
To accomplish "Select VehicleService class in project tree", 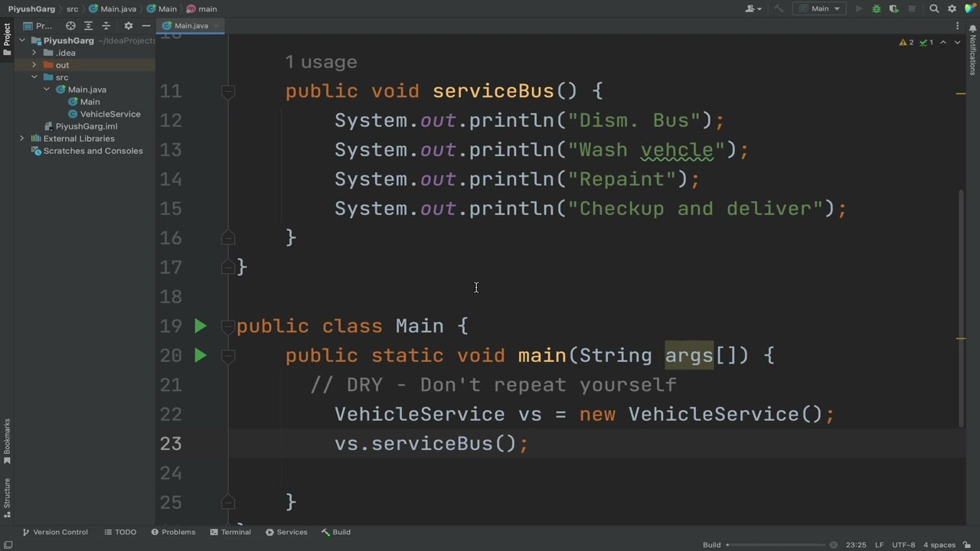I will pos(104,114).
